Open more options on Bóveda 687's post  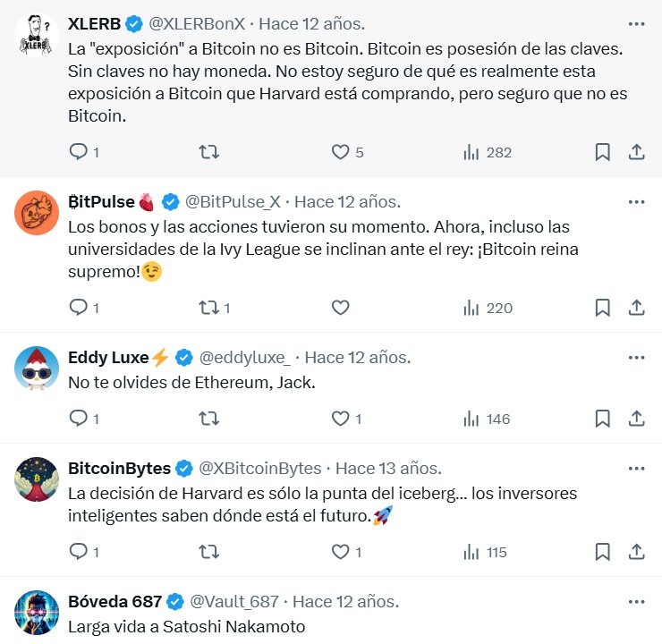click(x=636, y=601)
